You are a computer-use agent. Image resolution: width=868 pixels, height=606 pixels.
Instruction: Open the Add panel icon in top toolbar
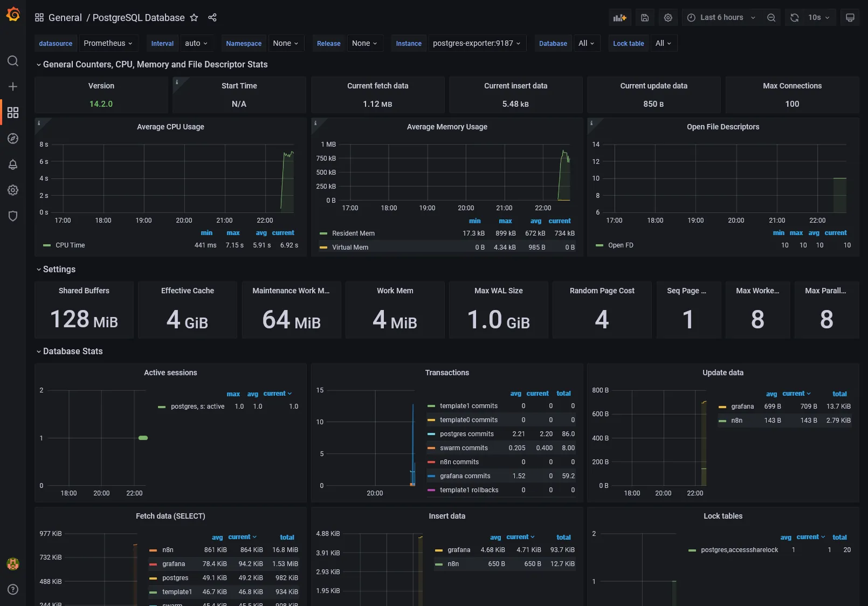(619, 17)
